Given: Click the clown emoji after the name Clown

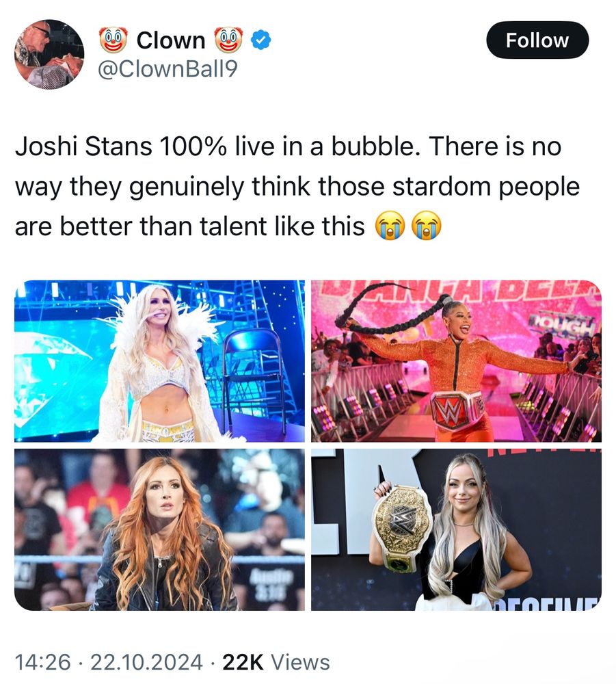Looking at the screenshot, I should point(228,40).
